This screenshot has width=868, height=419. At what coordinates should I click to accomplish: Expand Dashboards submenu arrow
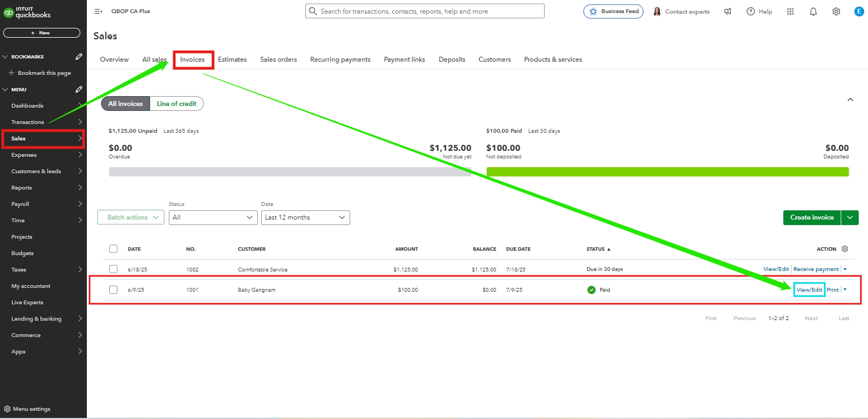[80, 106]
